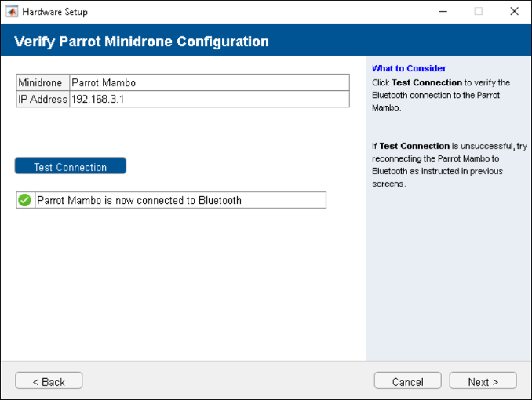Select the Parrot Mambo minidrone value cell
Viewport: 532px width, 400px height.
[x=209, y=83]
